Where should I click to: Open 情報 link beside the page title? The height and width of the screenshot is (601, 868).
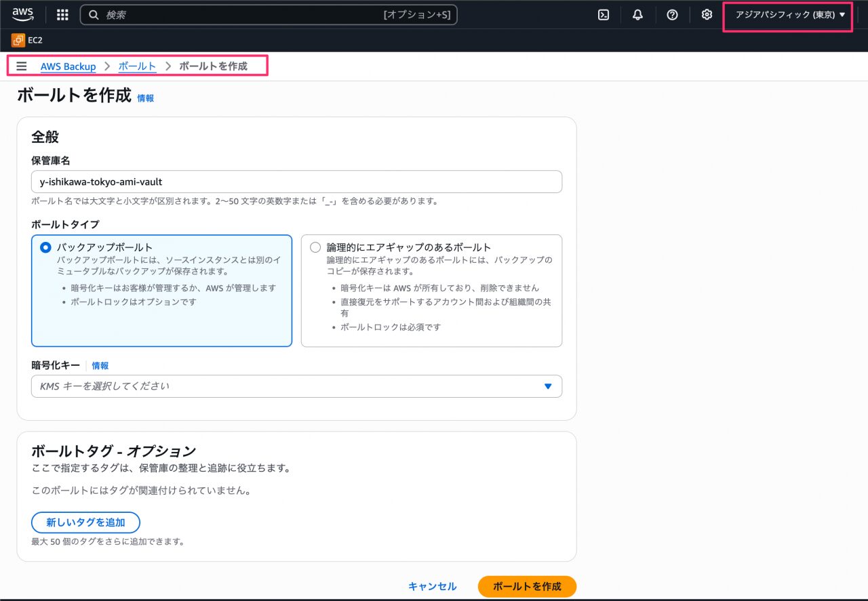pyautogui.click(x=146, y=98)
